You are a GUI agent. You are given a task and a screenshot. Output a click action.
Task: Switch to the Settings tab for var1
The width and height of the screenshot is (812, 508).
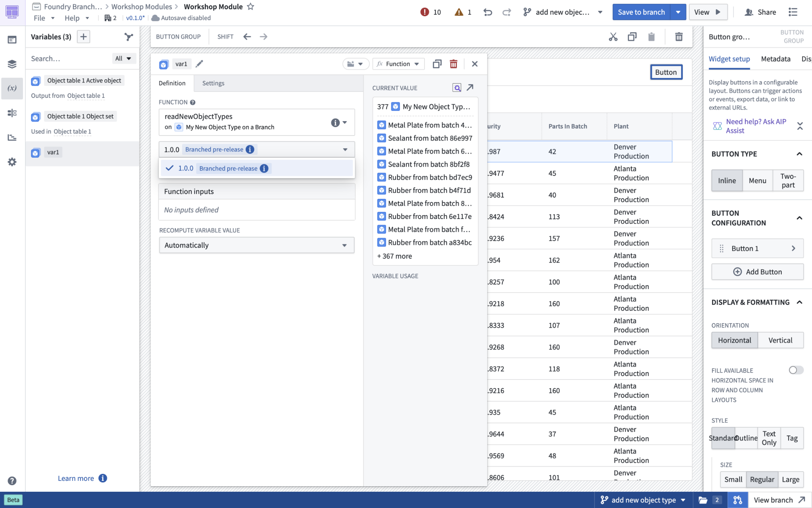pyautogui.click(x=213, y=83)
